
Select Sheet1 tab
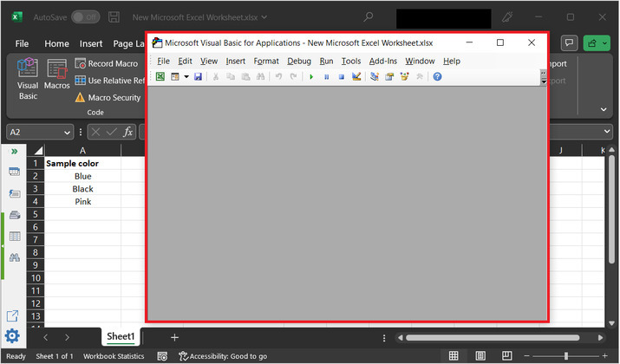coord(121,336)
